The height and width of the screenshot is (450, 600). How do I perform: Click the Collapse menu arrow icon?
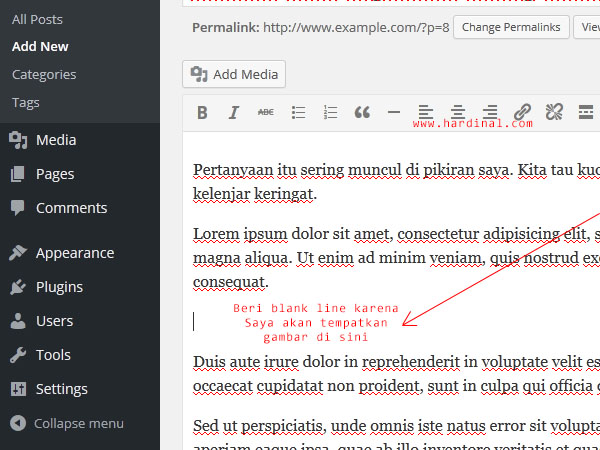(18, 423)
